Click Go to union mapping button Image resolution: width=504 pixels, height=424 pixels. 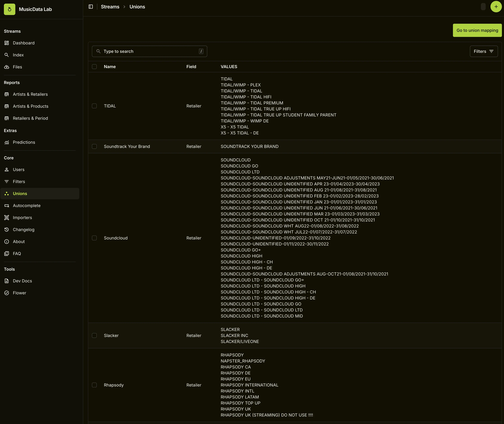[x=477, y=30]
